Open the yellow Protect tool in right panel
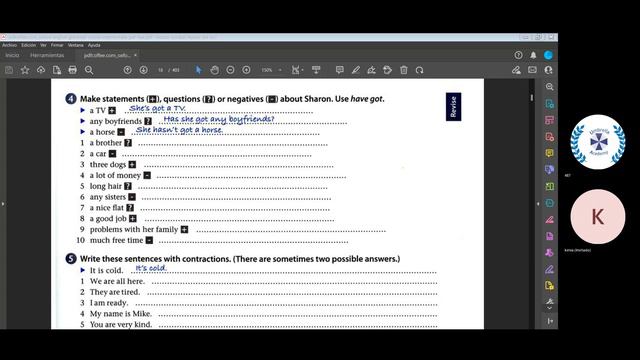640x360 pixels. point(549,285)
